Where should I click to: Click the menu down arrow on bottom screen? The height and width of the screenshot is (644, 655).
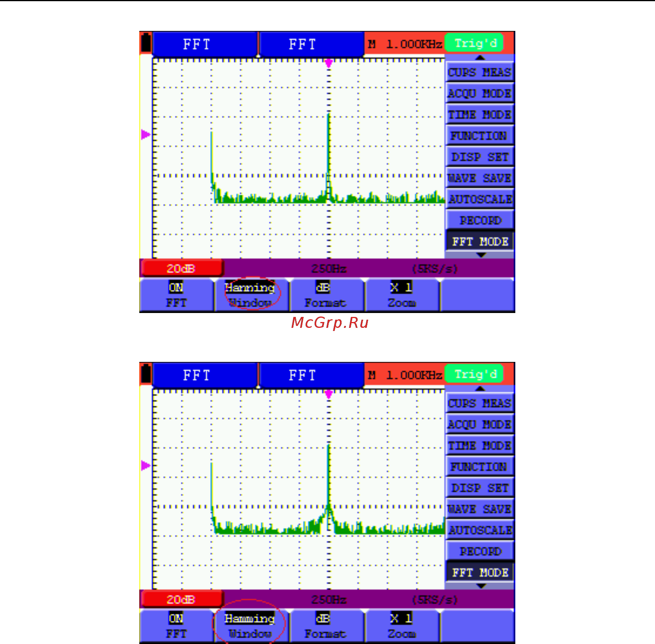point(481,586)
